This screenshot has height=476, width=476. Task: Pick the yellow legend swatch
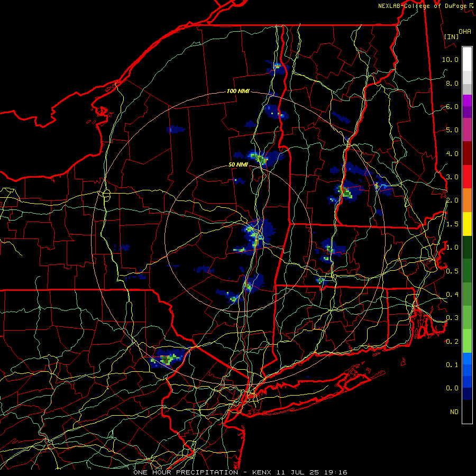click(467, 224)
